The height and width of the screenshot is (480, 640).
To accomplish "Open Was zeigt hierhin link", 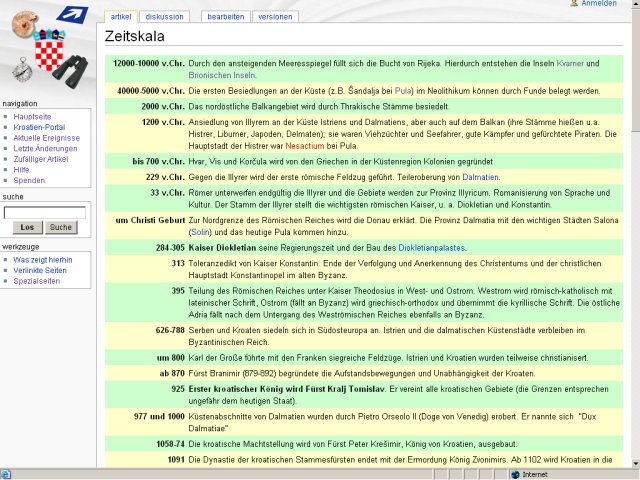I will (x=42, y=260).
